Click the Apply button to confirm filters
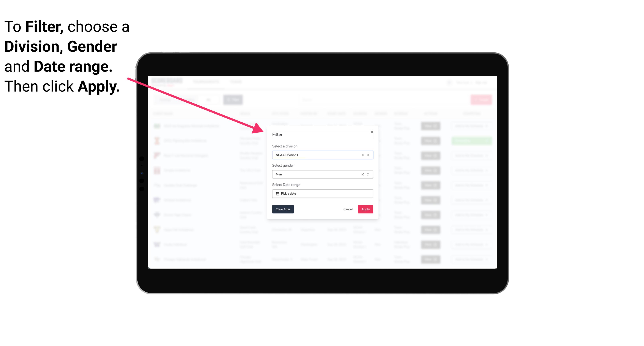The height and width of the screenshot is (346, 644). (x=365, y=209)
